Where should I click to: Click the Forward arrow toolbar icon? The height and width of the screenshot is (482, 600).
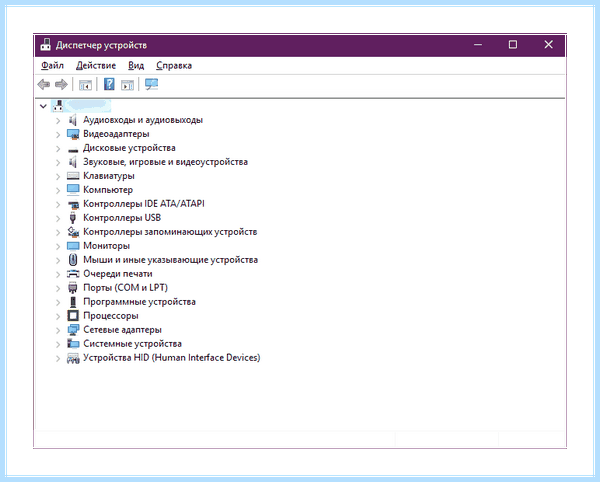coord(61,84)
